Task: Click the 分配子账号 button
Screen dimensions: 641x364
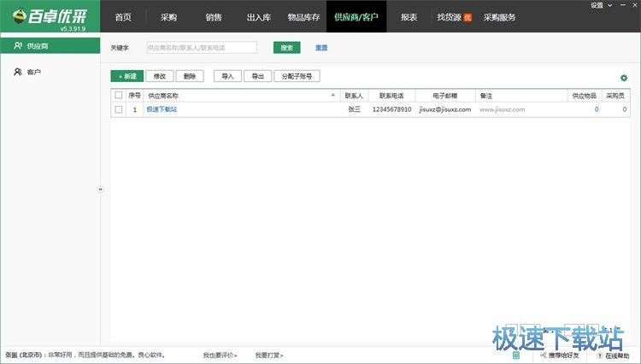Action: tap(297, 76)
